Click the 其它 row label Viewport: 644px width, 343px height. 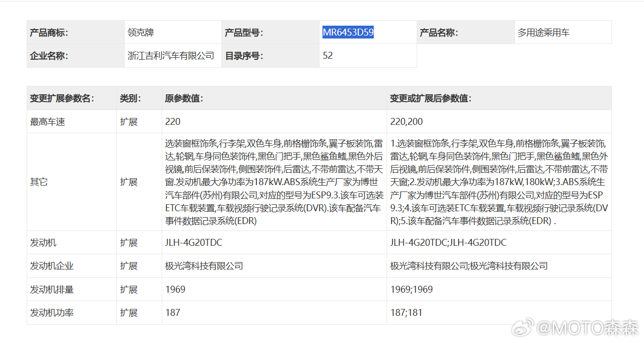click(x=38, y=182)
